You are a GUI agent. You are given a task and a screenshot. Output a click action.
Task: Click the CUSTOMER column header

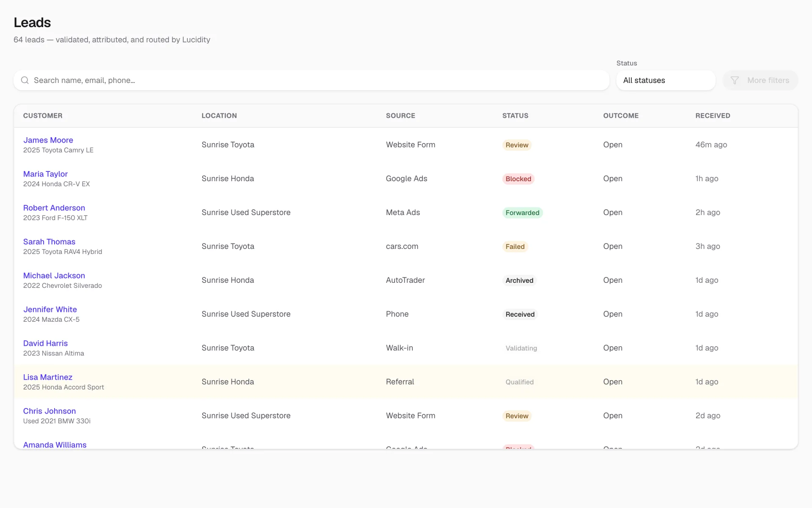click(x=43, y=116)
